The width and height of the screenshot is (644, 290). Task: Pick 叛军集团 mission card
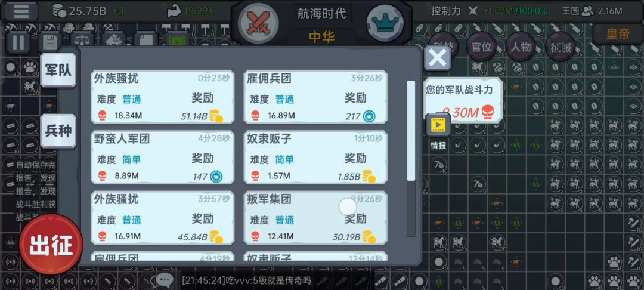[315, 218]
